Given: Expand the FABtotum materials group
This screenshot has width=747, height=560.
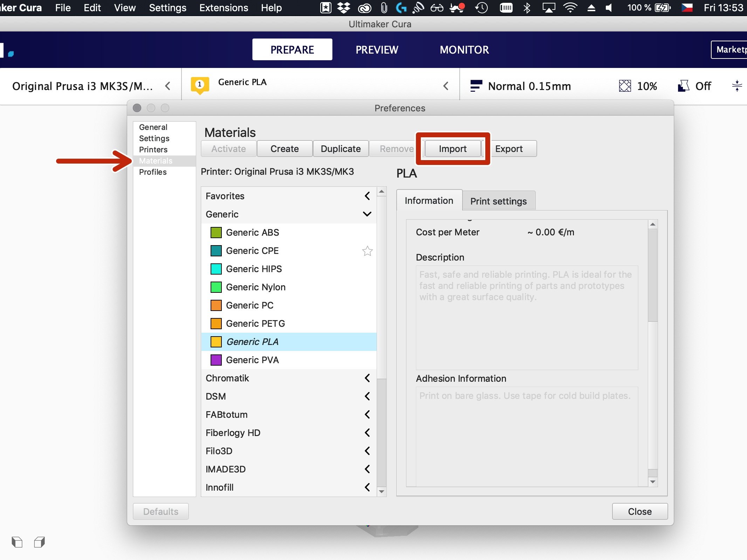Looking at the screenshot, I should [x=367, y=414].
